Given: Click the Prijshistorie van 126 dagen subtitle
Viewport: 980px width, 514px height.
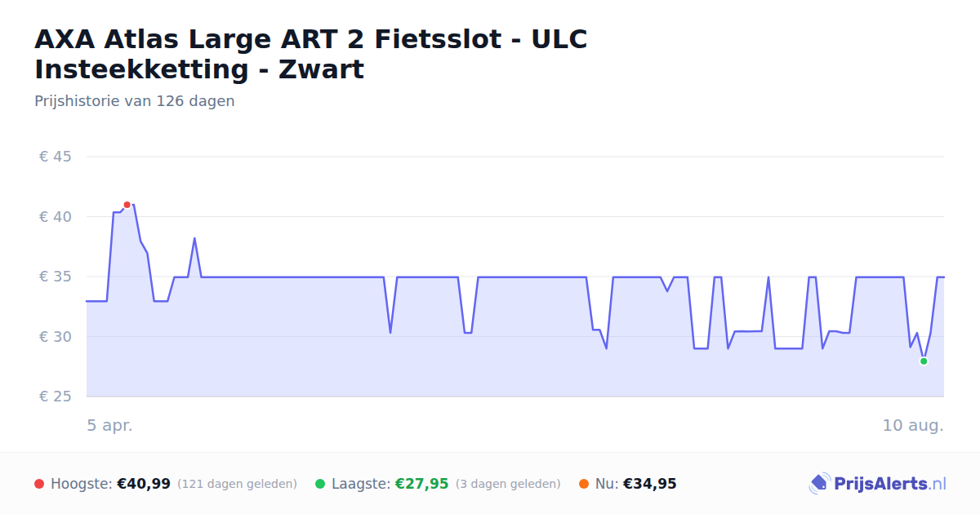Looking at the screenshot, I should (135, 101).
